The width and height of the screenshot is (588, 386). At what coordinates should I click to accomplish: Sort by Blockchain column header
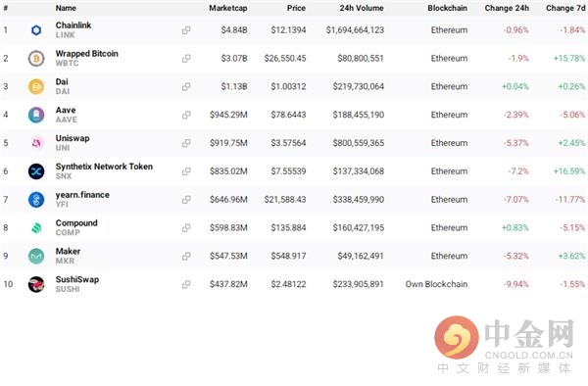[x=448, y=8]
